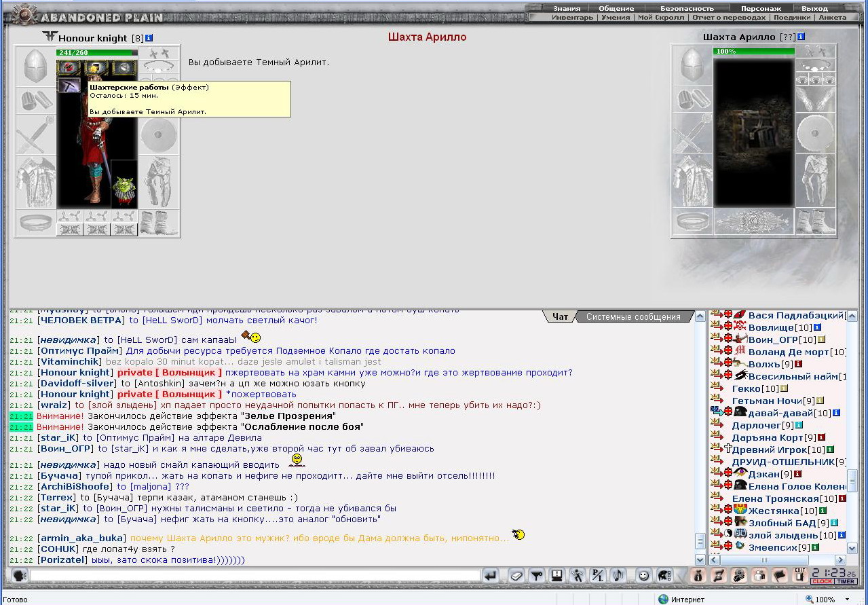
Task: Switch to the Чат tab
Action: tap(561, 316)
